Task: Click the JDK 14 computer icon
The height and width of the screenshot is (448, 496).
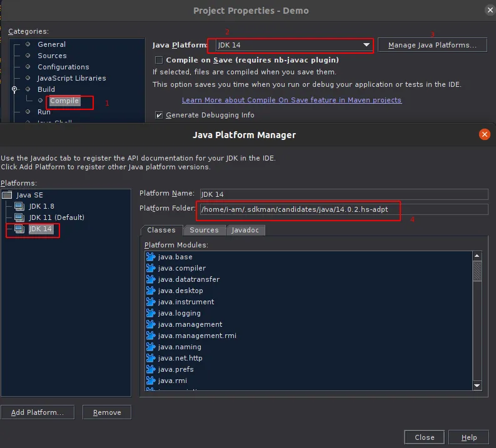Action: 19,229
